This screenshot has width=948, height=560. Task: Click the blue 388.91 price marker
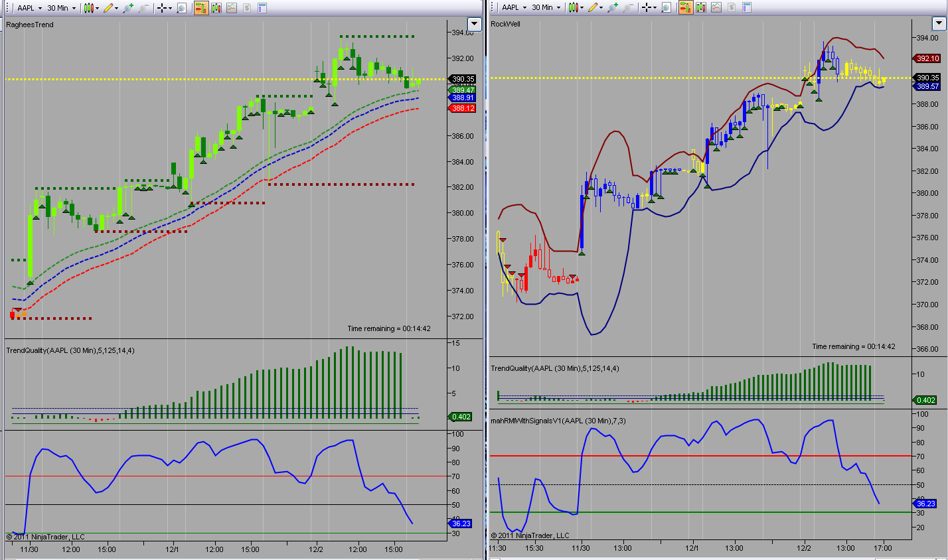click(463, 98)
